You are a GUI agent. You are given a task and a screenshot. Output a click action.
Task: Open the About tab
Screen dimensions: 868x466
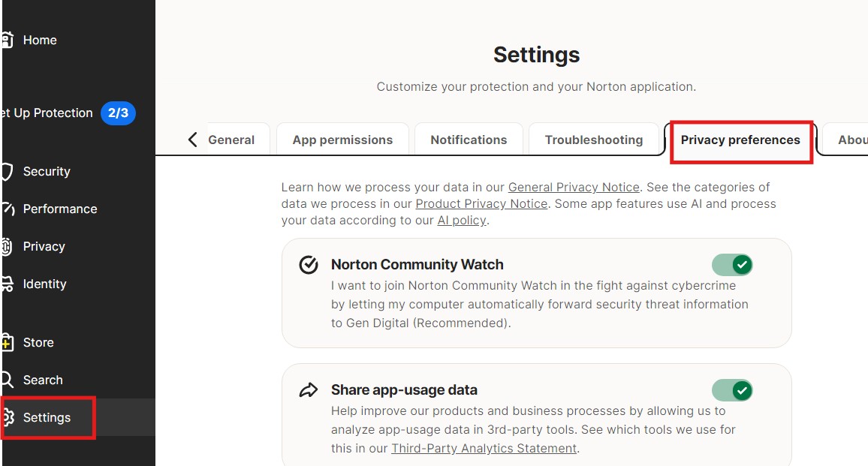click(845, 140)
